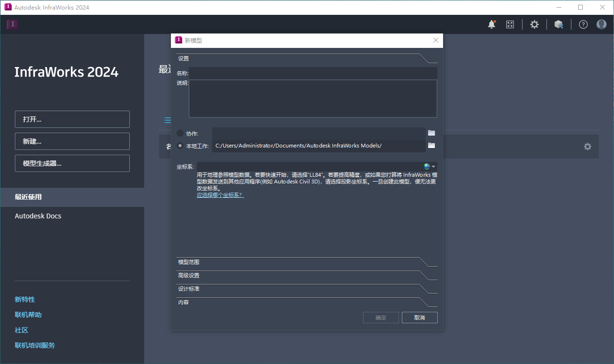Browse folder for the 协作 path
The width and height of the screenshot is (614, 364).
pos(432,133)
